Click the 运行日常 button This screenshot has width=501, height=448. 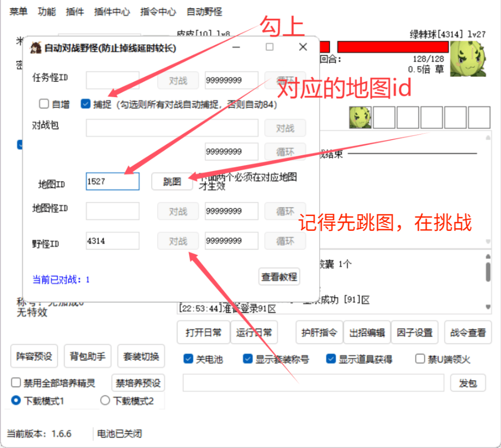pyautogui.click(x=254, y=333)
